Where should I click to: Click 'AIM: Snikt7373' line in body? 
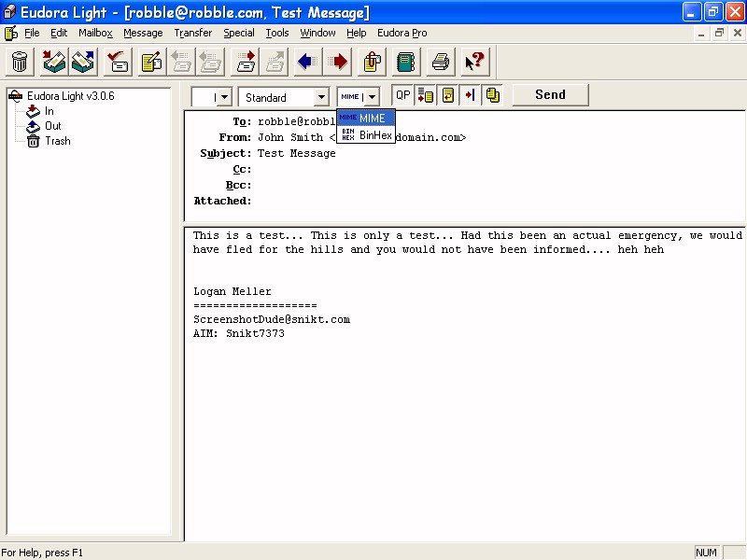point(239,333)
